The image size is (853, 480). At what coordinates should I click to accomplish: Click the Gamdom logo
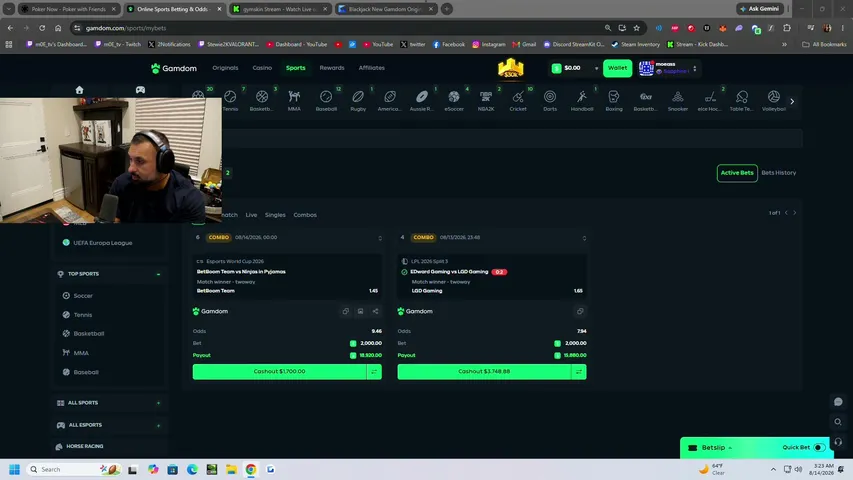(174, 68)
